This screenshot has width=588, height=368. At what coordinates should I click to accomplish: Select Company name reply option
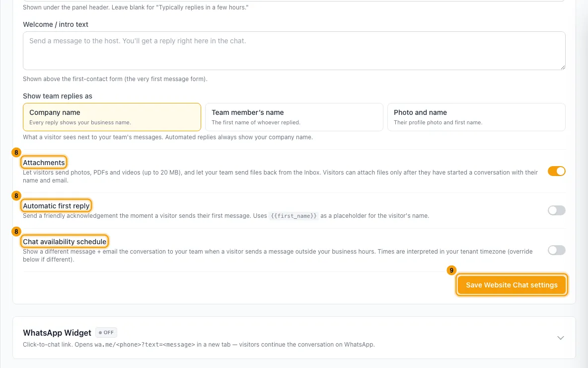click(112, 117)
